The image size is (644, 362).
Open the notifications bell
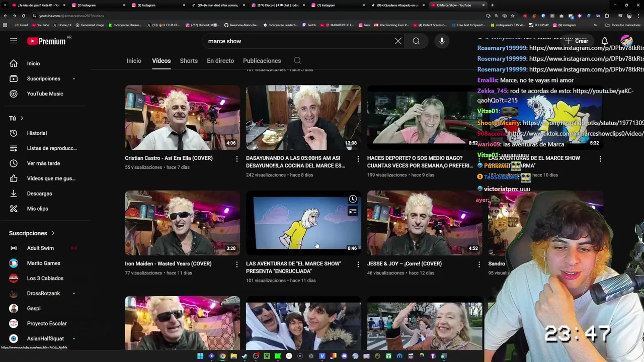tap(605, 41)
